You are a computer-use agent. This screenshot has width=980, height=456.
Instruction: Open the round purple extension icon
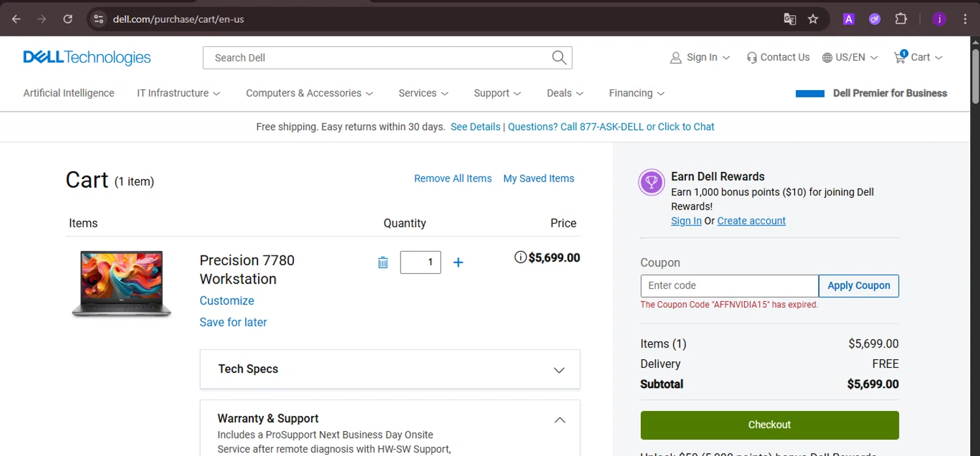click(x=875, y=19)
